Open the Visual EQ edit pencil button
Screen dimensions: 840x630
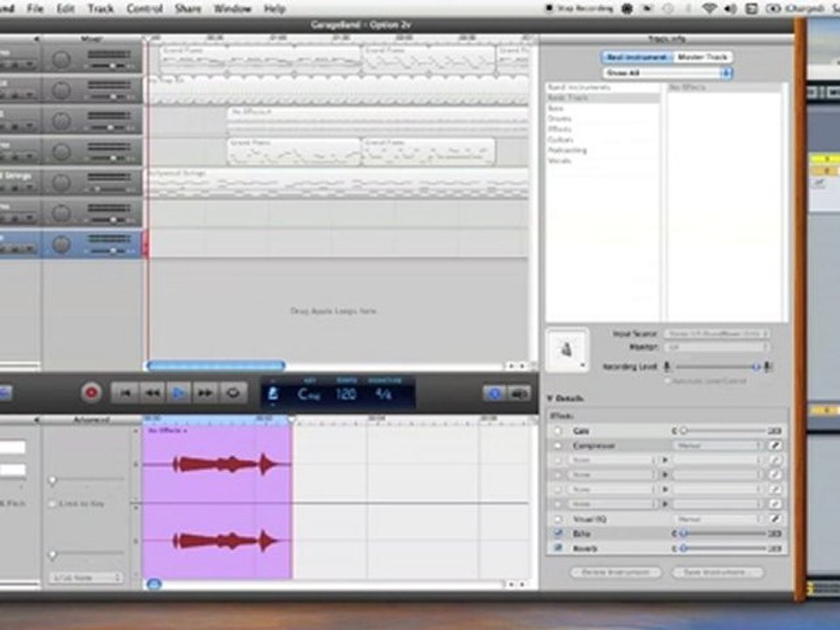(x=774, y=519)
